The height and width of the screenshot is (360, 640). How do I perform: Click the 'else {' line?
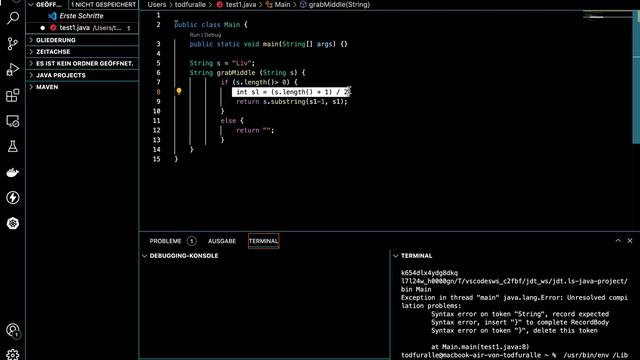click(232, 121)
